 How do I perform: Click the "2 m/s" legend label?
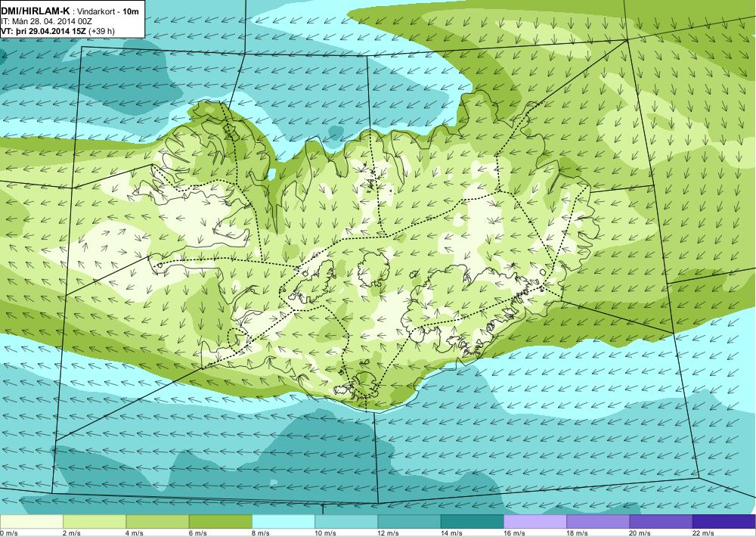(x=72, y=533)
